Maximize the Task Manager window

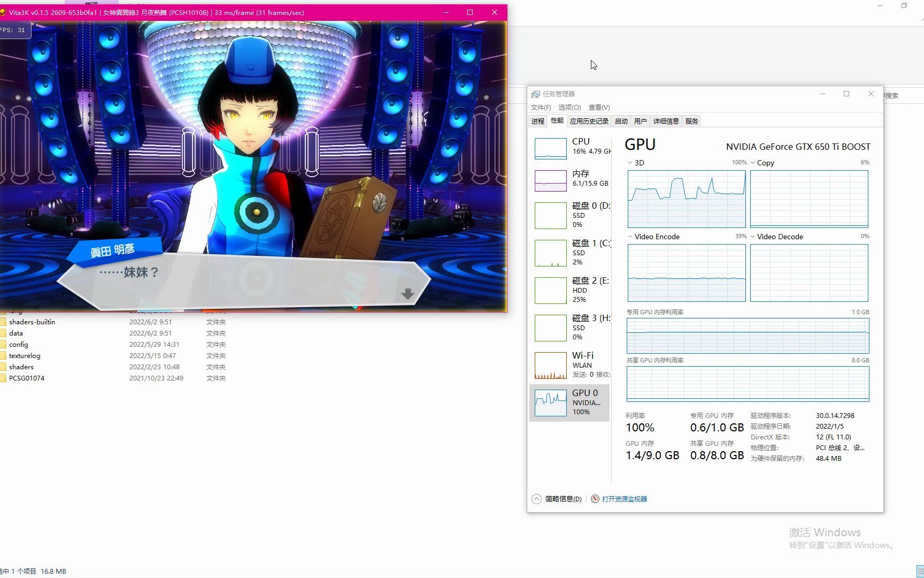tap(846, 94)
